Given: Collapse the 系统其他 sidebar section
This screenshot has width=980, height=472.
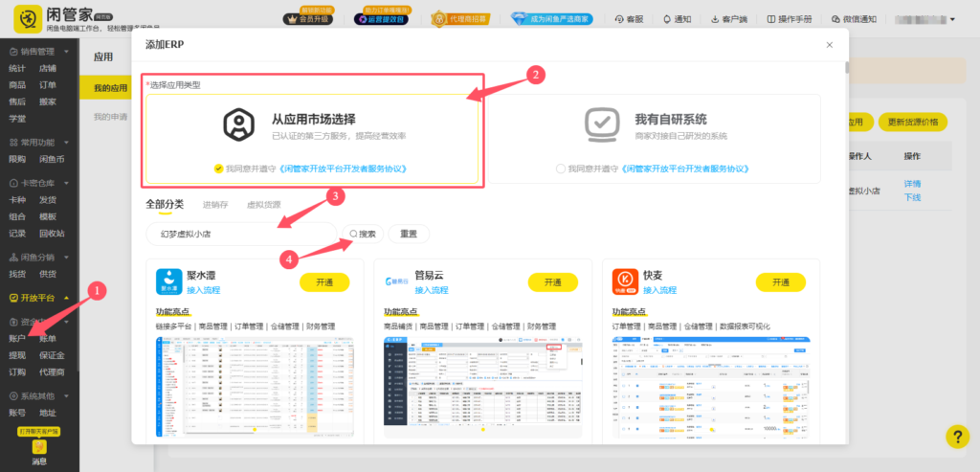Looking at the screenshot, I should [66, 396].
